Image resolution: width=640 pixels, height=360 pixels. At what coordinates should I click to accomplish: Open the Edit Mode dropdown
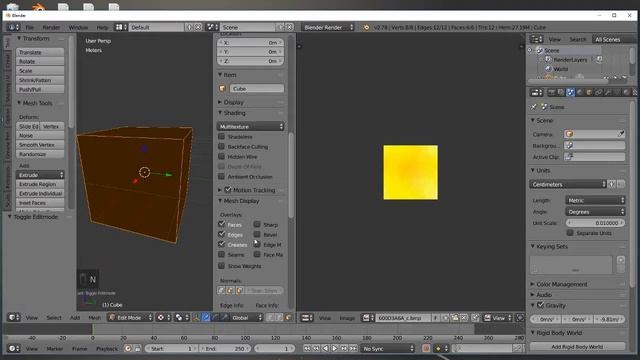click(x=130, y=317)
